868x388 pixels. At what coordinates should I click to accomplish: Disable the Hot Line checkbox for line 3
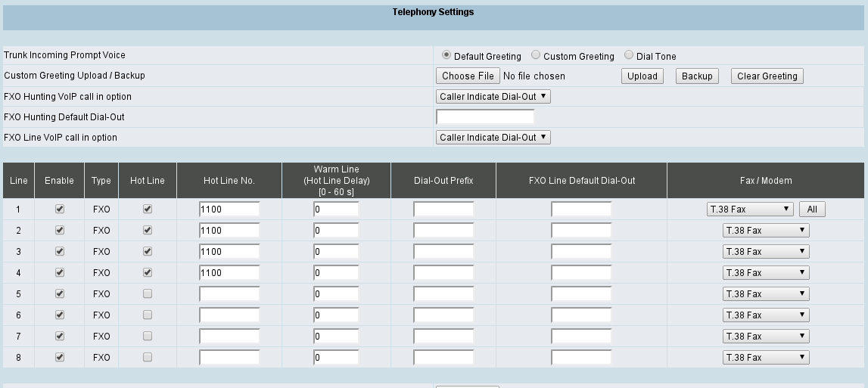tap(148, 252)
